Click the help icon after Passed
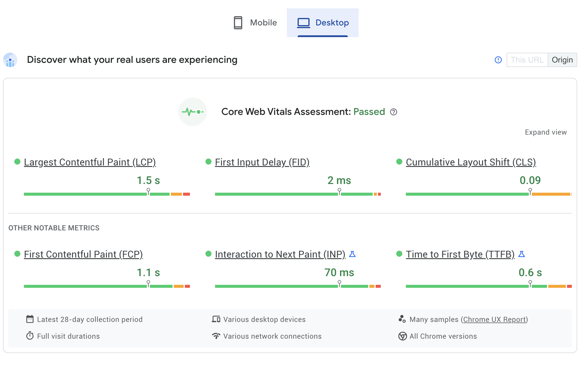This screenshot has width=588, height=365. pos(394,112)
